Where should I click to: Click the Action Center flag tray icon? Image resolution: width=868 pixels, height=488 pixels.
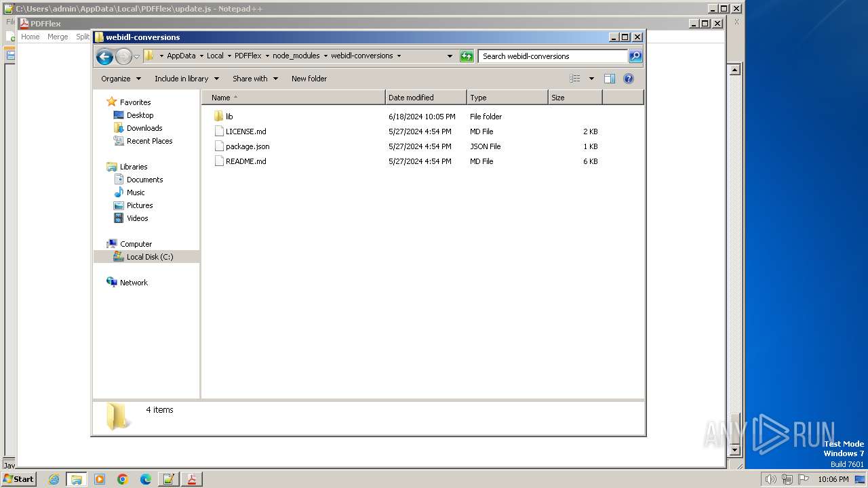pyautogui.click(x=804, y=479)
